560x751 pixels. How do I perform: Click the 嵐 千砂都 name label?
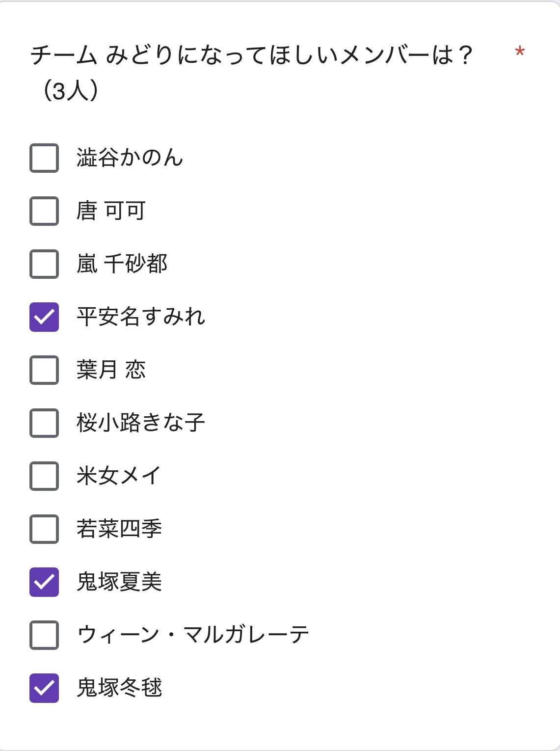[122, 264]
